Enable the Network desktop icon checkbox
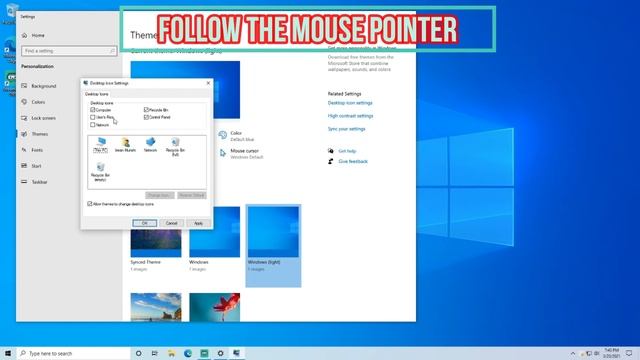 [x=93, y=125]
